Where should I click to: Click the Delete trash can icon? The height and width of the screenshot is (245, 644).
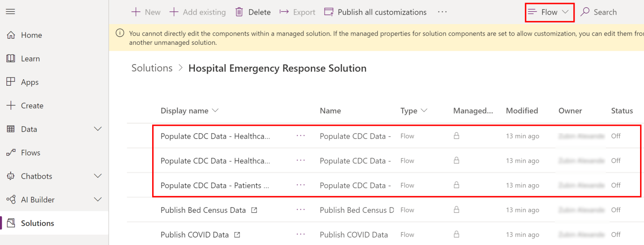pos(239,12)
